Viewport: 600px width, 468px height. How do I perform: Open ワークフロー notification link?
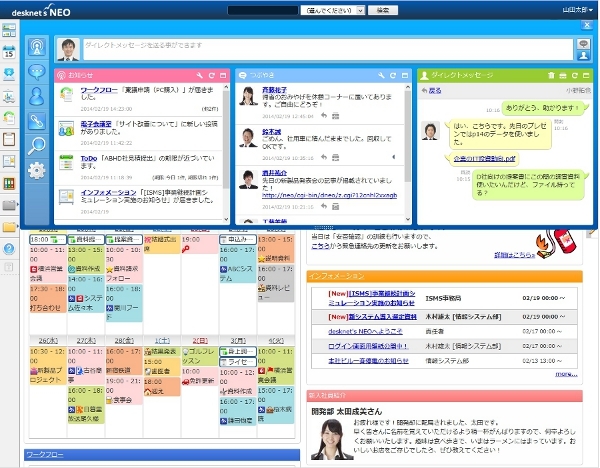coord(99,90)
